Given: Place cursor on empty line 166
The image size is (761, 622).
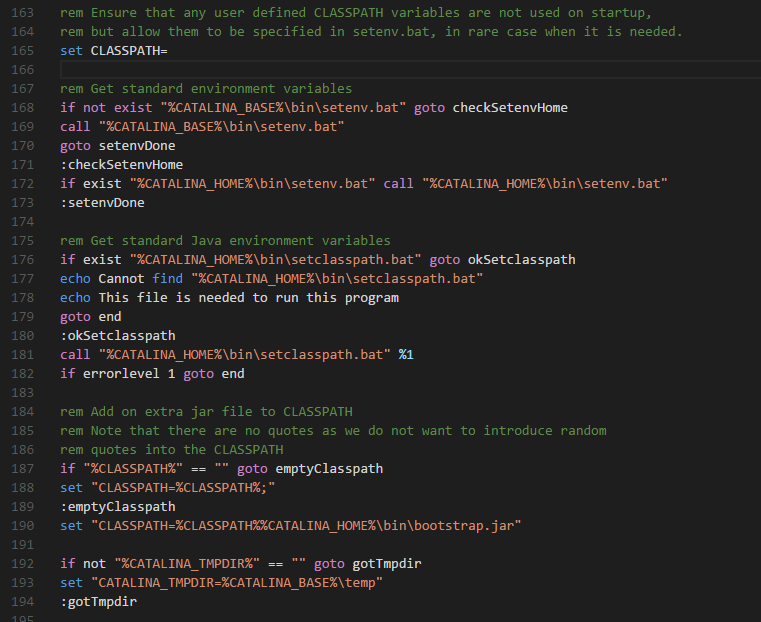Looking at the screenshot, I should point(410,70).
